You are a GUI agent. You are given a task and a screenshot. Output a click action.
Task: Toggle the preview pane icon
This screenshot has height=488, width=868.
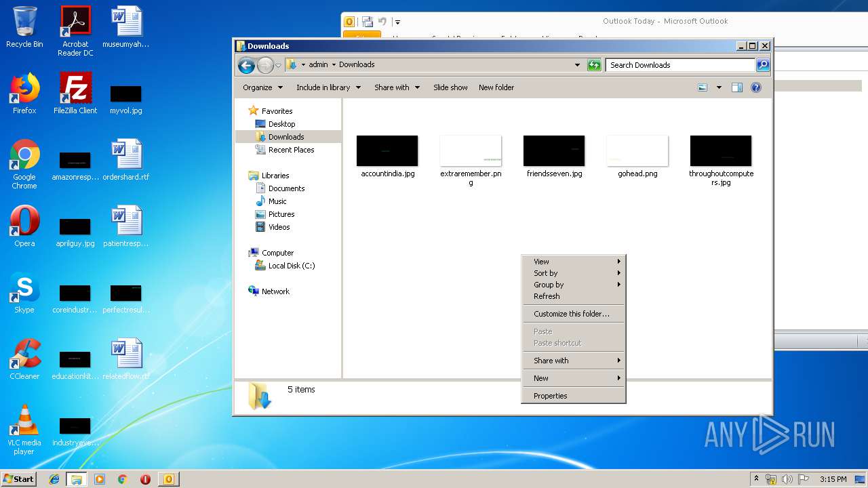(x=737, y=87)
